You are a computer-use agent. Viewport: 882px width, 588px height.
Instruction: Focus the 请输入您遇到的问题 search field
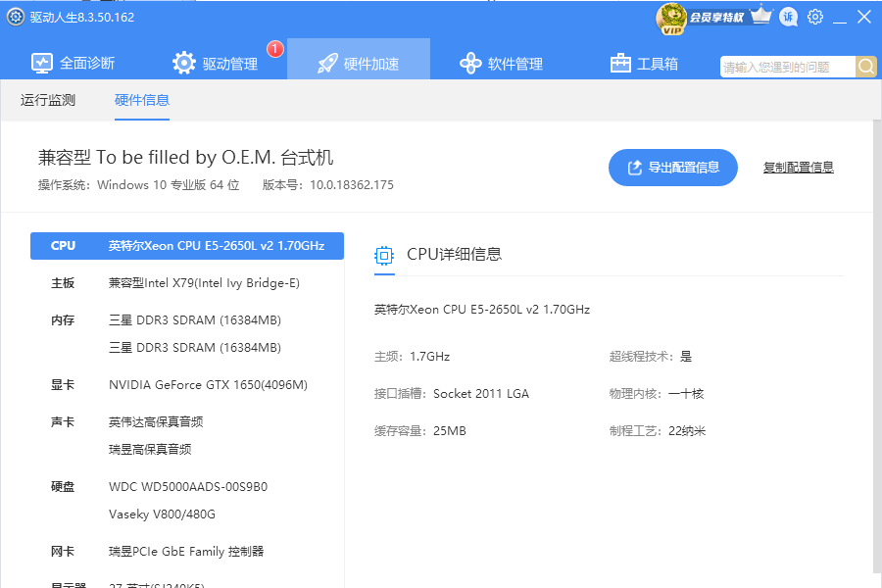(x=788, y=67)
